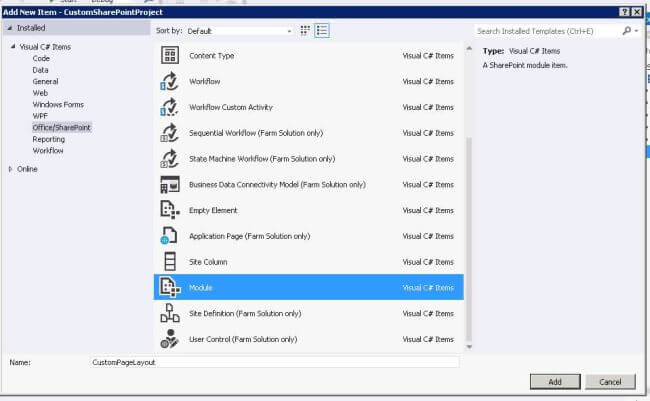This screenshot has width=650, height=401.
Task: Select the General category
Action: [x=45, y=82]
